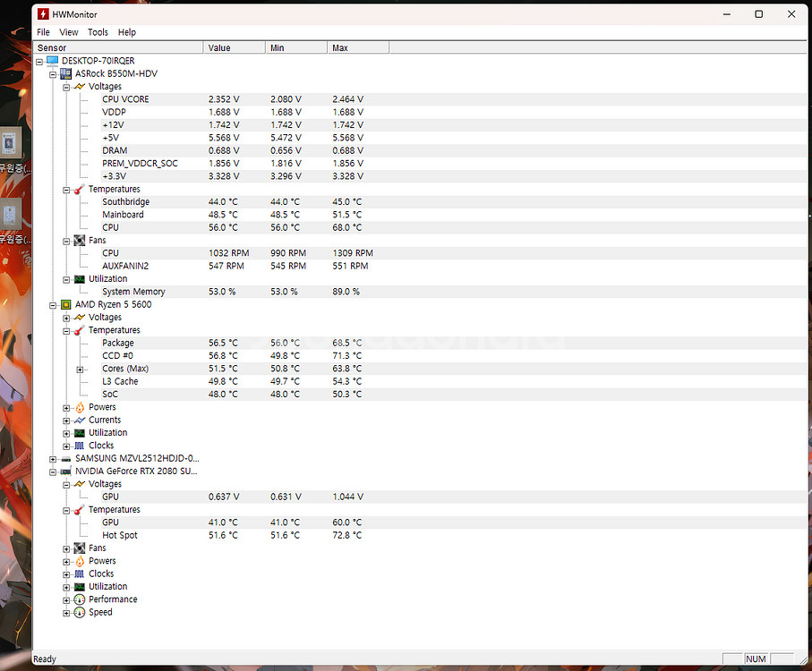The image size is (812, 671).
Task: Click the HWMonitor title bar app icon
Action: pos(43,14)
